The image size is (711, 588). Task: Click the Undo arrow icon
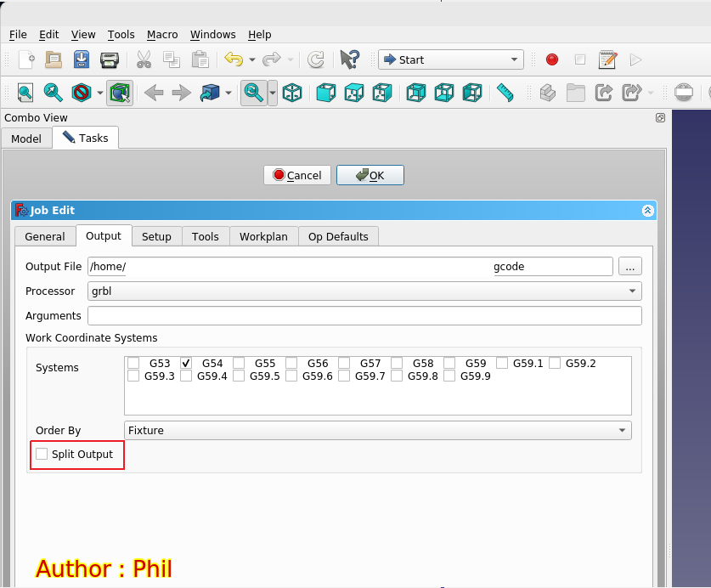(x=234, y=59)
